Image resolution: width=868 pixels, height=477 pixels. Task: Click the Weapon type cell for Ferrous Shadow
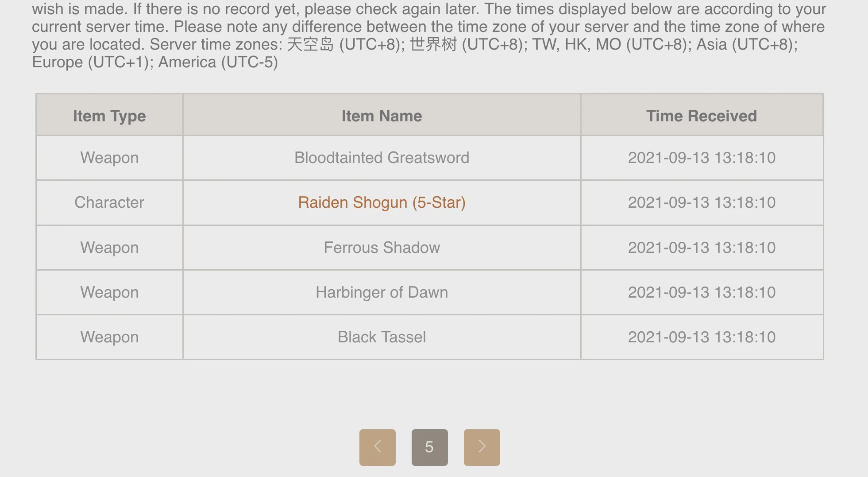(x=109, y=248)
